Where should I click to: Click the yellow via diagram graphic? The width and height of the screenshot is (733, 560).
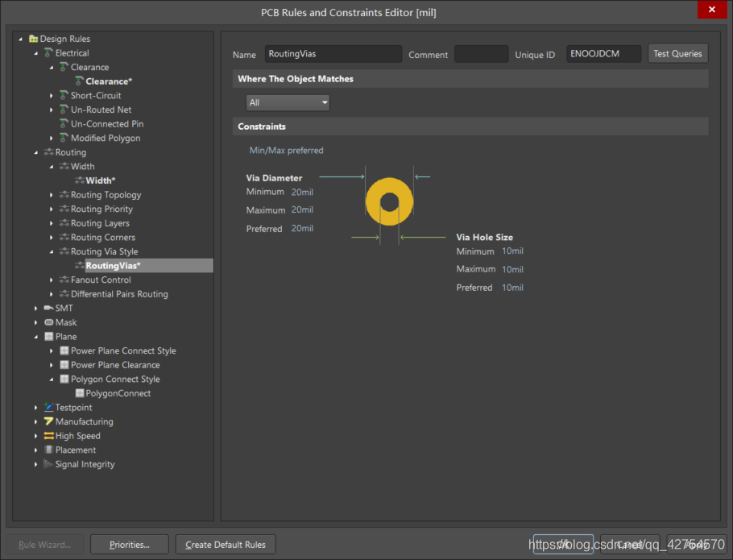click(x=389, y=202)
